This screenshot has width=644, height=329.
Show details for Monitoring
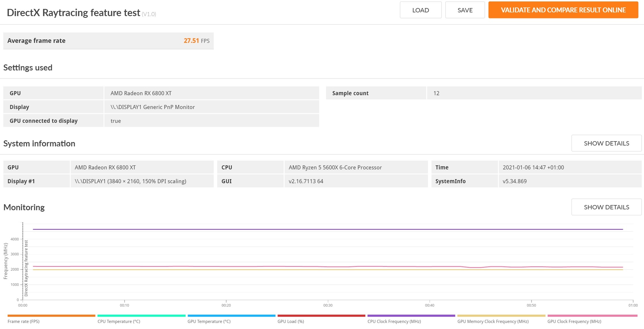point(606,207)
